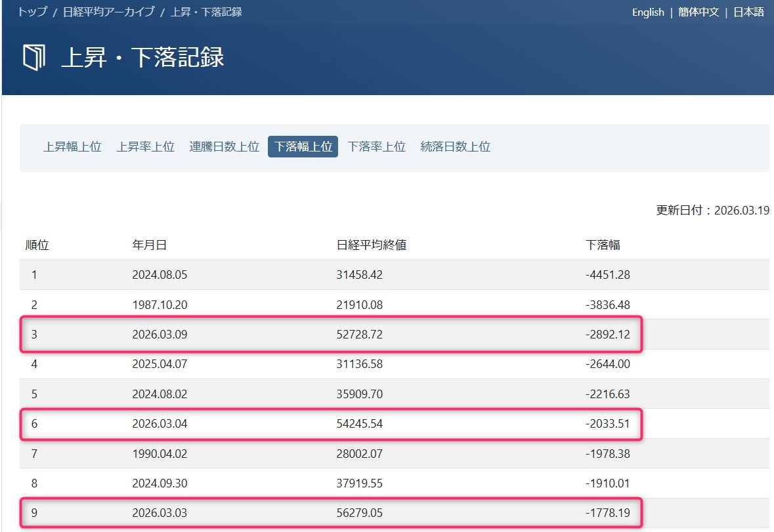Click the 年月日 column header
The height and width of the screenshot is (532, 774).
[149, 245]
